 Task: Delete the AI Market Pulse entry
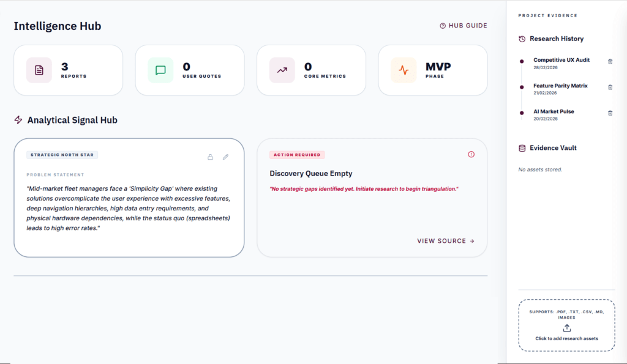coord(610,113)
